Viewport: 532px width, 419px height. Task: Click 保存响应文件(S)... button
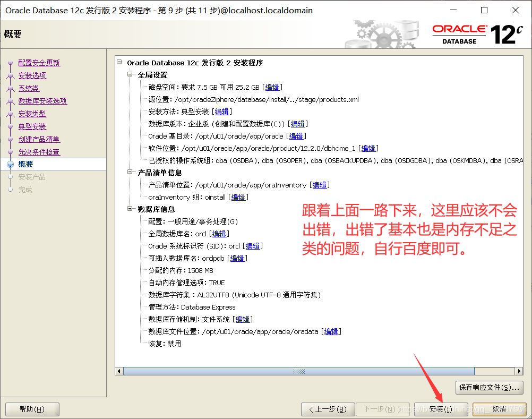[x=489, y=388]
